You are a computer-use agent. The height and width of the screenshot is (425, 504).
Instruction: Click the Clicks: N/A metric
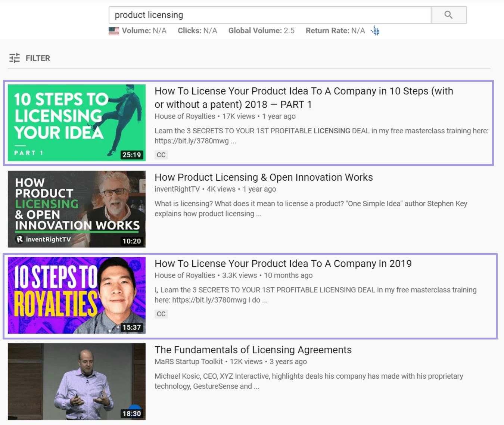tap(197, 31)
